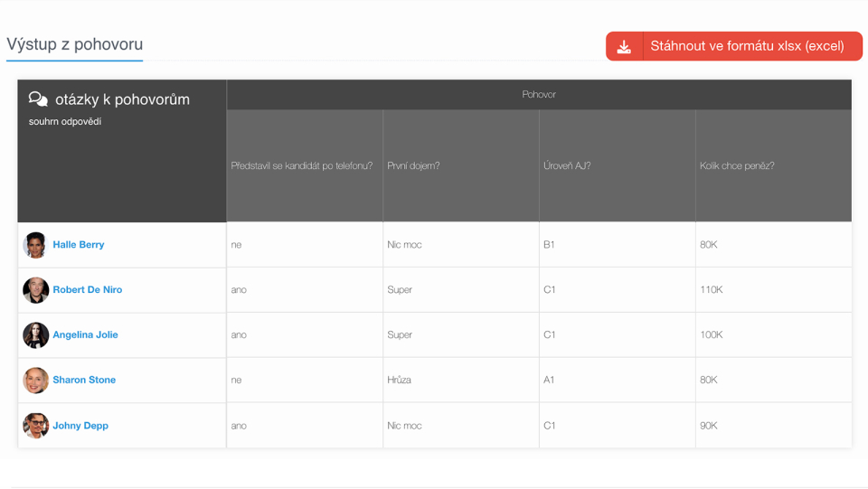Image resolution: width=868 pixels, height=489 pixels.
Task: Click Sharon Stone's avatar photo
Action: coord(35,381)
